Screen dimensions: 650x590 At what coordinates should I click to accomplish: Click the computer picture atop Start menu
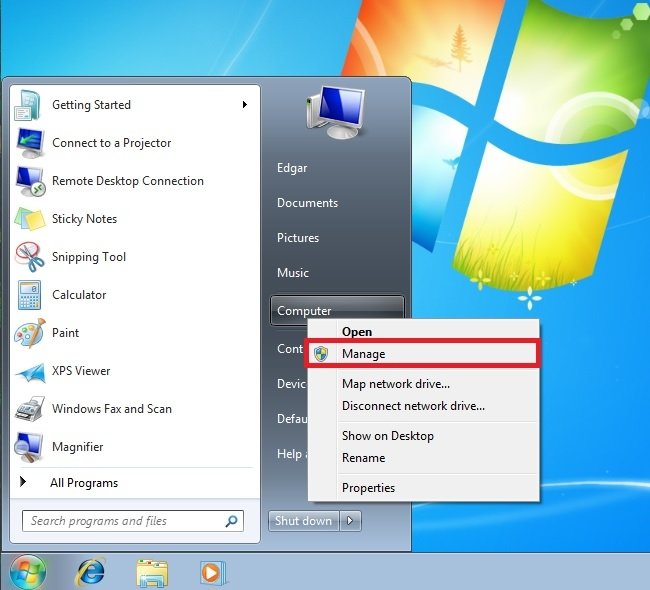tap(336, 112)
